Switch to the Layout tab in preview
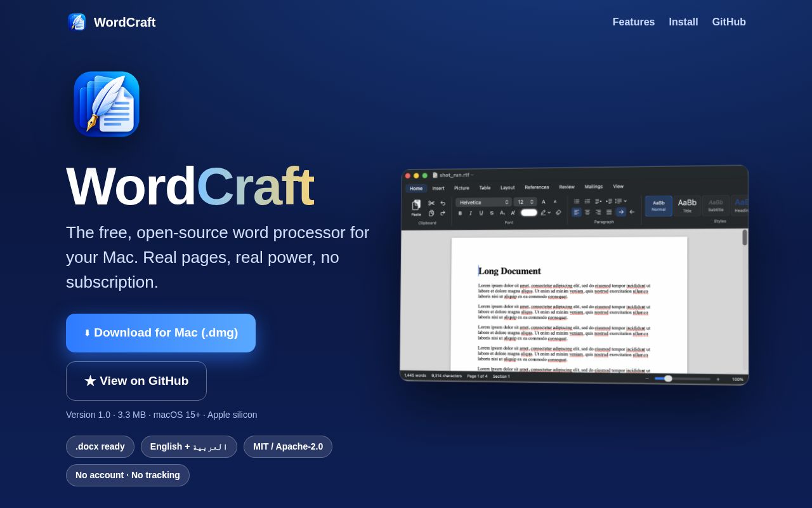This screenshot has width=812, height=508. coord(507,188)
